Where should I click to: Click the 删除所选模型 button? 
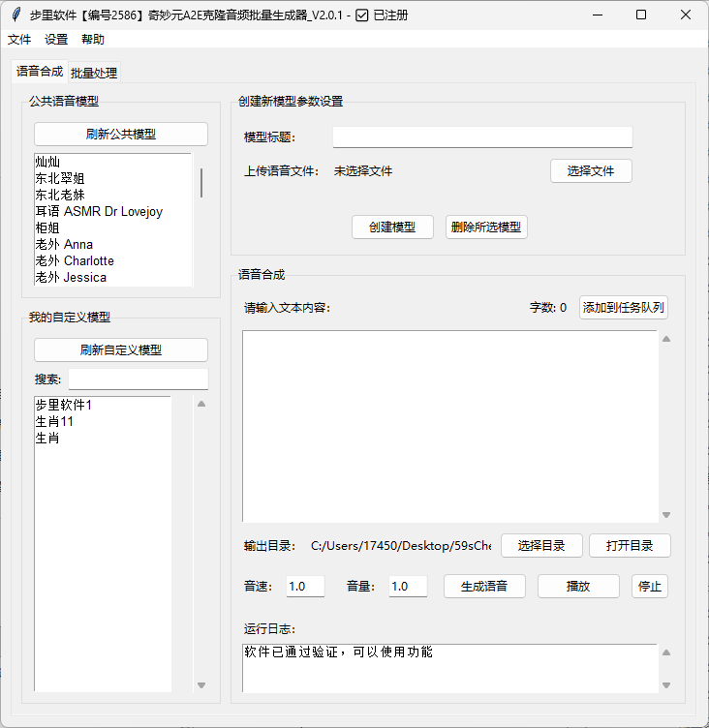pyautogui.click(x=486, y=227)
